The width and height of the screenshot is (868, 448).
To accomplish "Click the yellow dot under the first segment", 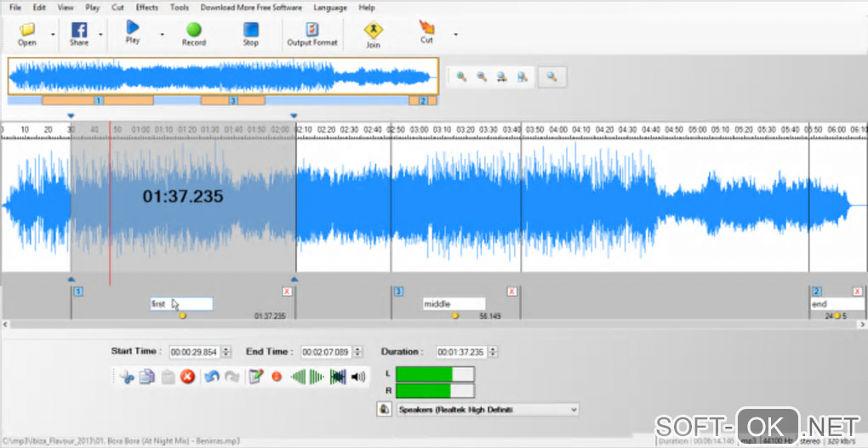I will [x=183, y=316].
